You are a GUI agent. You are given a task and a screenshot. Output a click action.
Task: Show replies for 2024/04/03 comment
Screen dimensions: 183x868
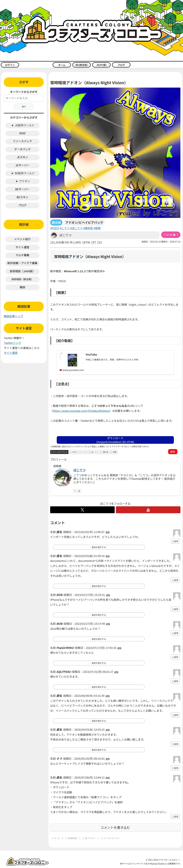click(x=99, y=750)
